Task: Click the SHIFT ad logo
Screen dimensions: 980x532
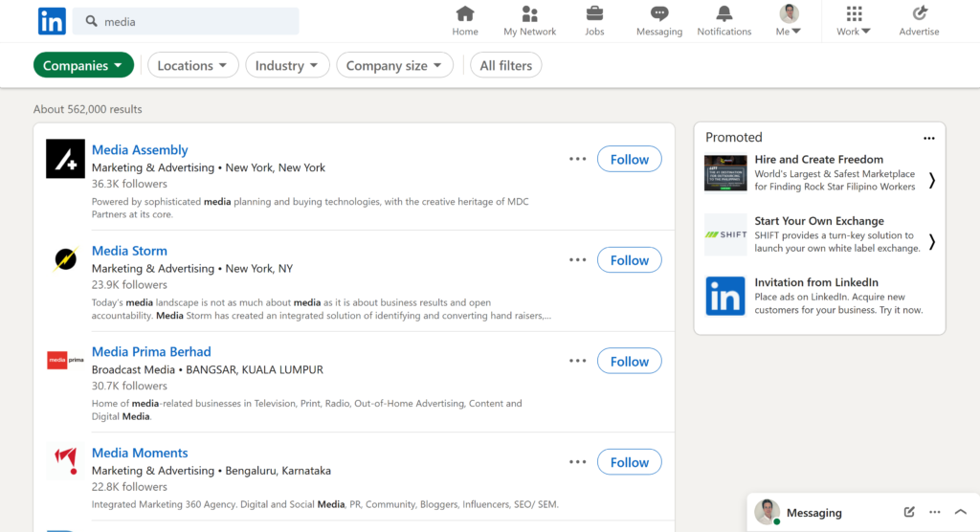Action: tap(725, 234)
